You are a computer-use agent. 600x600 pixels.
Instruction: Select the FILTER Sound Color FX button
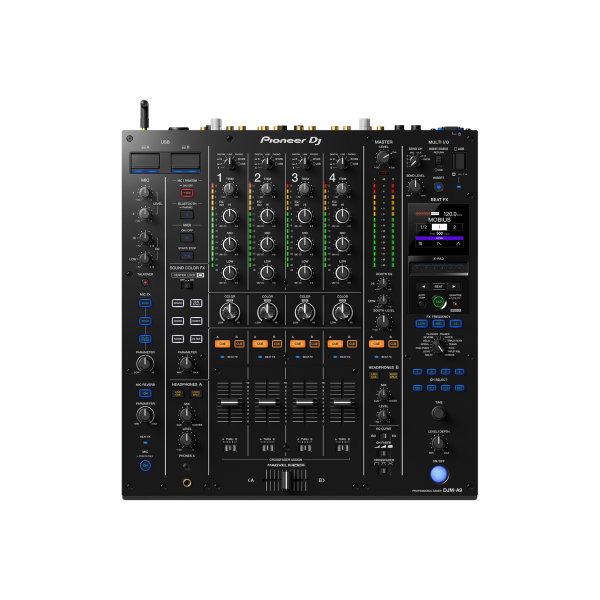196,339
